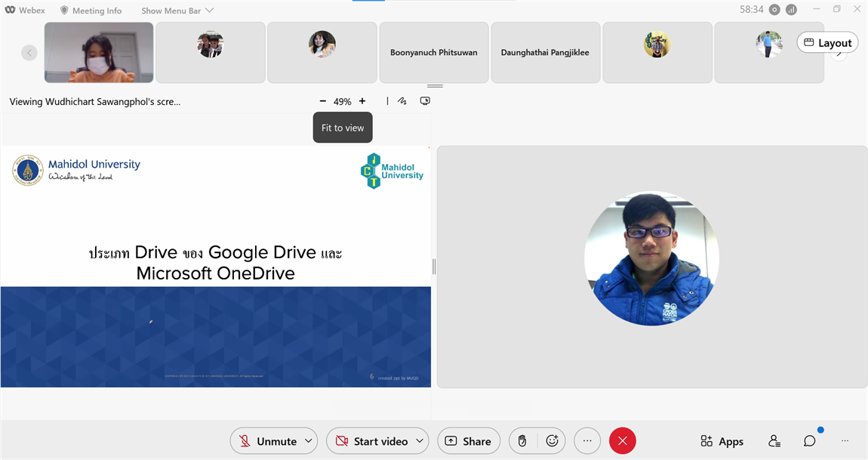
Task: Expand audio options arrow beside Unmute
Action: pyautogui.click(x=308, y=441)
